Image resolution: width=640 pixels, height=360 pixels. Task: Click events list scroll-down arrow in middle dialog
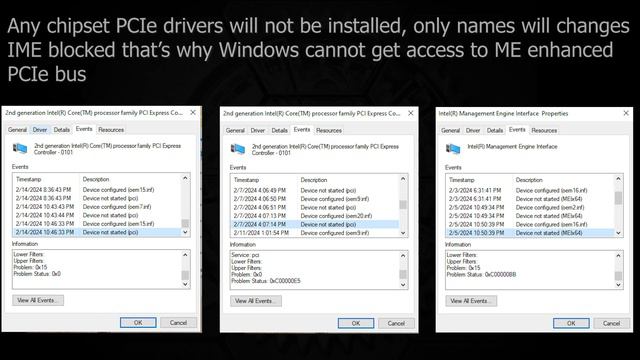point(403,233)
